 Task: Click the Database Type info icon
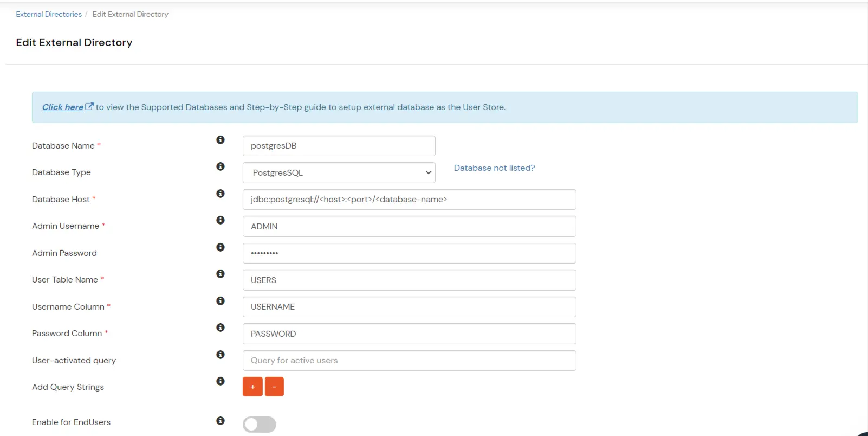[x=221, y=166]
